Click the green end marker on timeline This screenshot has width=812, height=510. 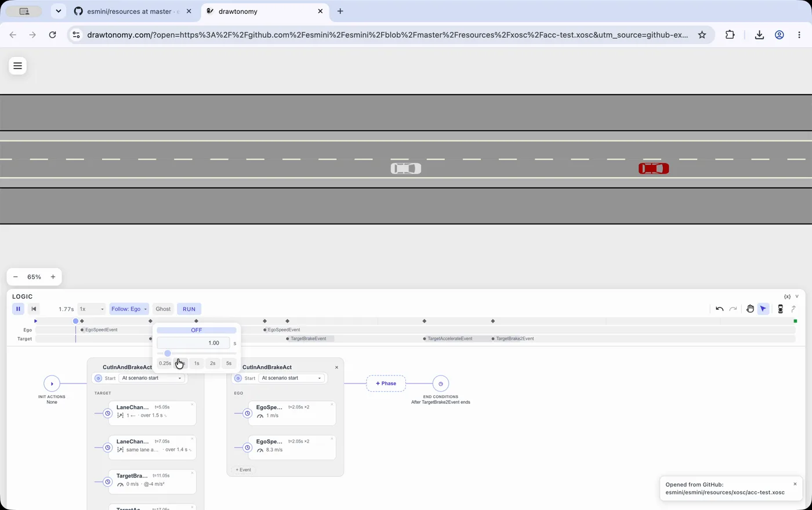point(795,321)
